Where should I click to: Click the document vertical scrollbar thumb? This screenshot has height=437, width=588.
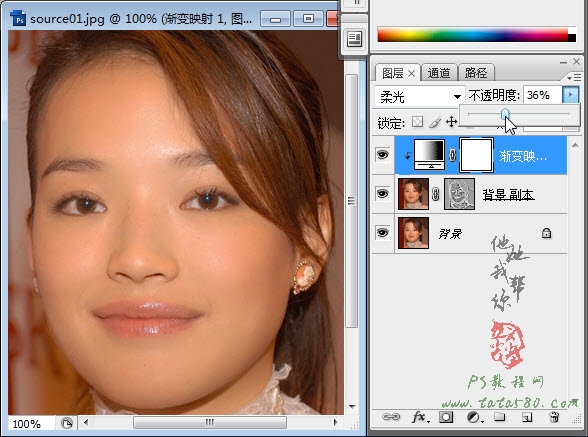pos(351,201)
